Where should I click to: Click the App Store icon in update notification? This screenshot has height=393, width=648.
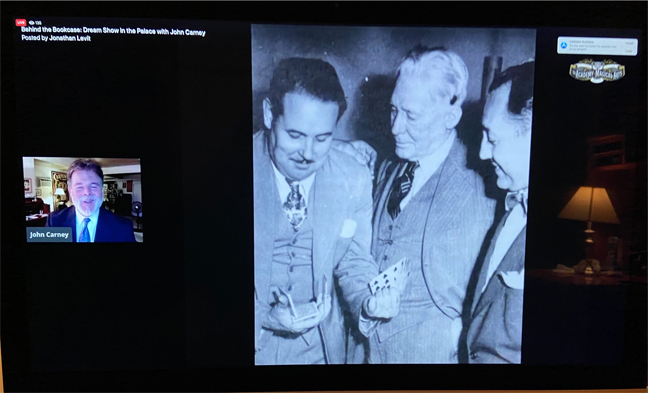pyautogui.click(x=564, y=45)
